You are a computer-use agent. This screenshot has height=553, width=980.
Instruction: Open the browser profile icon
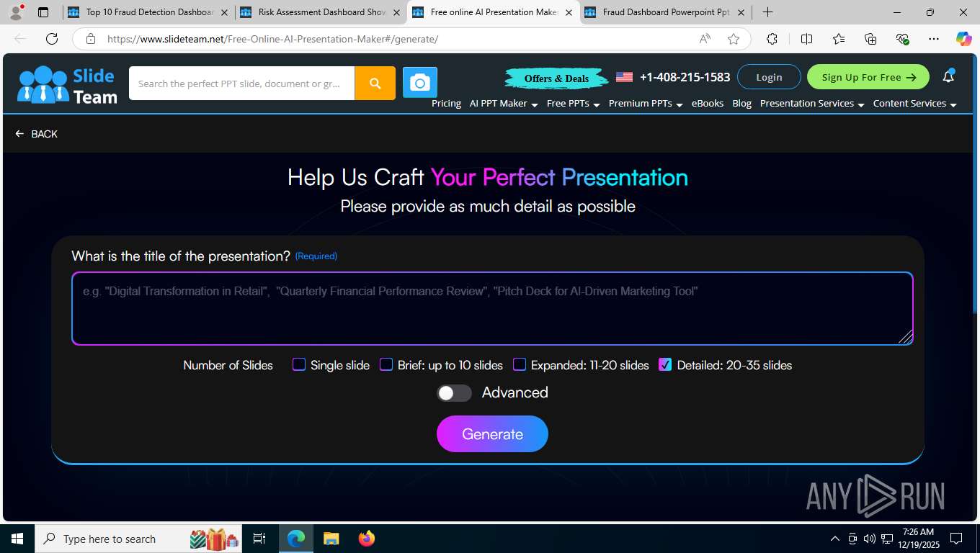click(16, 12)
